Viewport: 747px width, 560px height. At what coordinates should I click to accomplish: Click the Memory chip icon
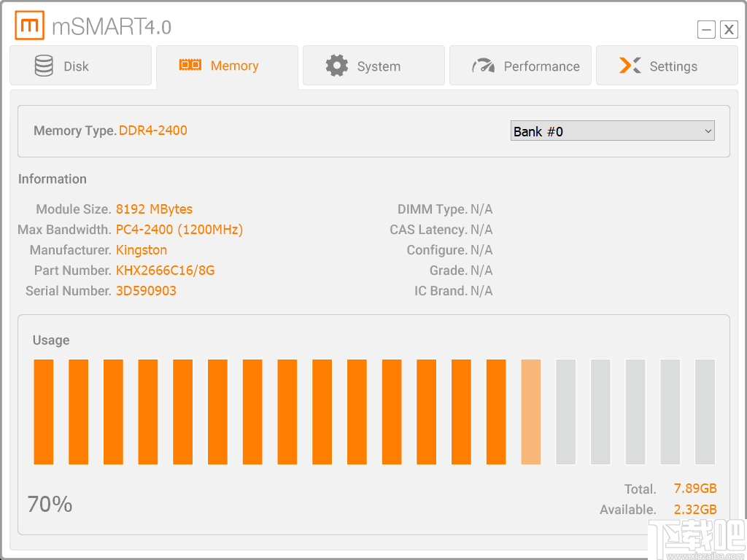[190, 65]
